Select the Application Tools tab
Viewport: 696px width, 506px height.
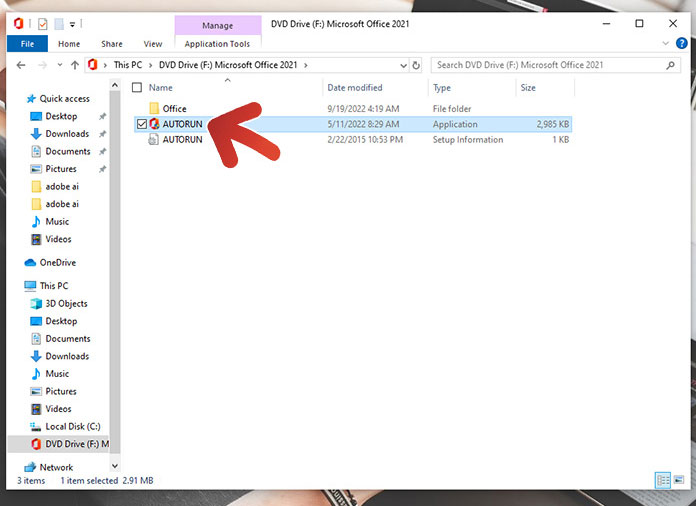[218, 44]
